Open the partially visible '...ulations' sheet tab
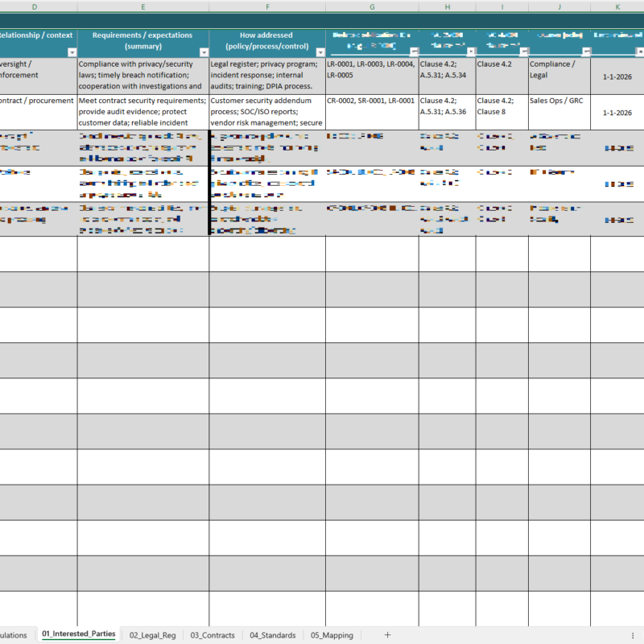This screenshot has width=644, height=644. (16, 634)
